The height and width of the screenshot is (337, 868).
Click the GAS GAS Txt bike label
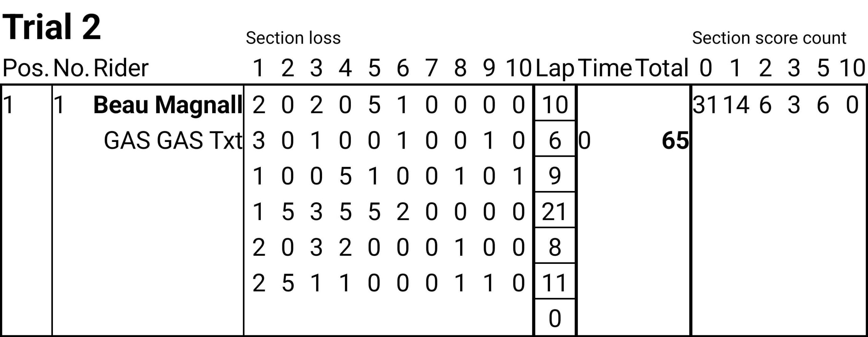tap(173, 141)
